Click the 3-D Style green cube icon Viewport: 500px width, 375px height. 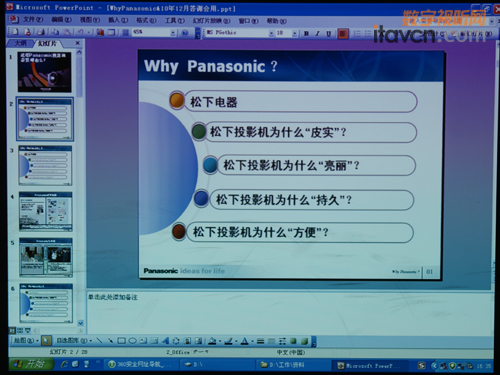(x=305, y=341)
